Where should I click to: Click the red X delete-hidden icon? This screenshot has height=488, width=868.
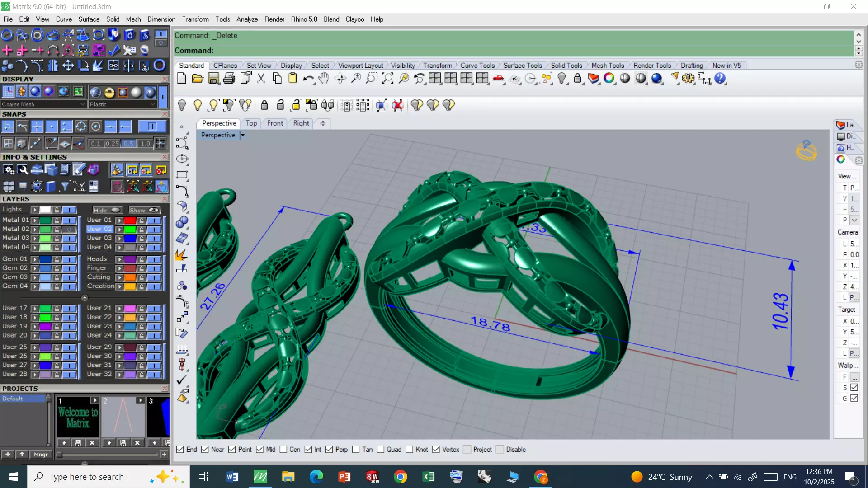point(397,105)
